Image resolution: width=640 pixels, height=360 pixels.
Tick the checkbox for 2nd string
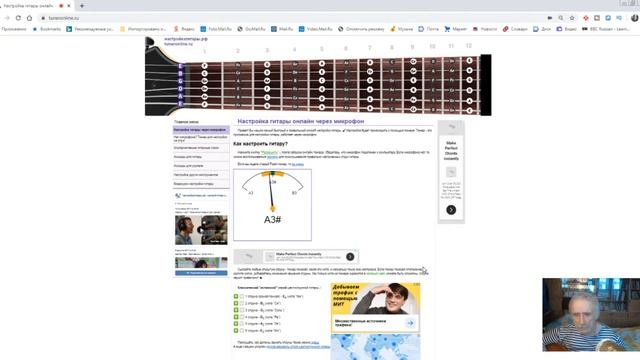(242, 303)
